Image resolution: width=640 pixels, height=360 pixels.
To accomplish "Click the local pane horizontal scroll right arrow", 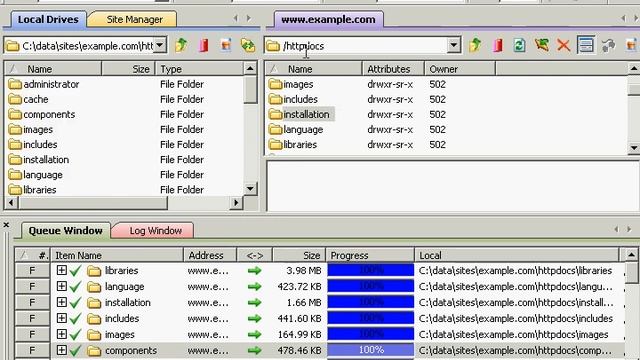I will coord(236,202).
